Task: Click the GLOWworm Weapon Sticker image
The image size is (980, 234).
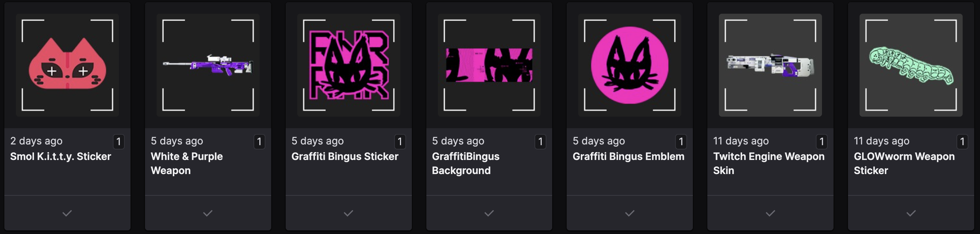Action: pyautogui.click(x=911, y=65)
